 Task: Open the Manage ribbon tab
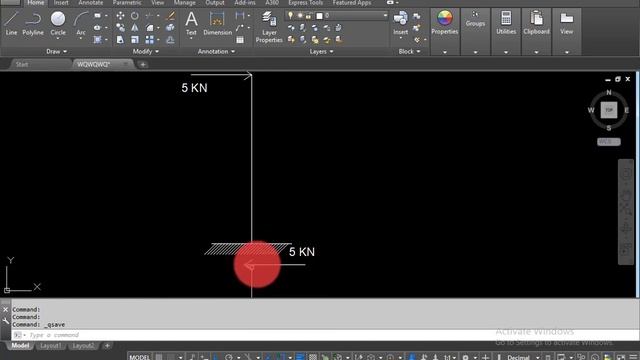184,3
